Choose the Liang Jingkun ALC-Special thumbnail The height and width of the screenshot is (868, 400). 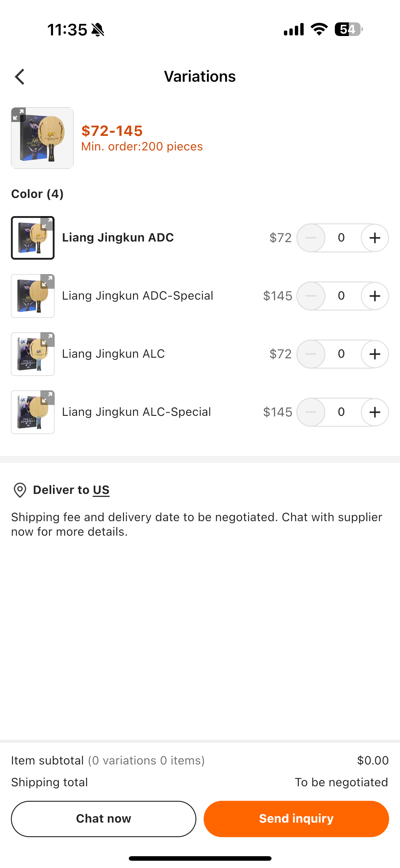[33, 412]
